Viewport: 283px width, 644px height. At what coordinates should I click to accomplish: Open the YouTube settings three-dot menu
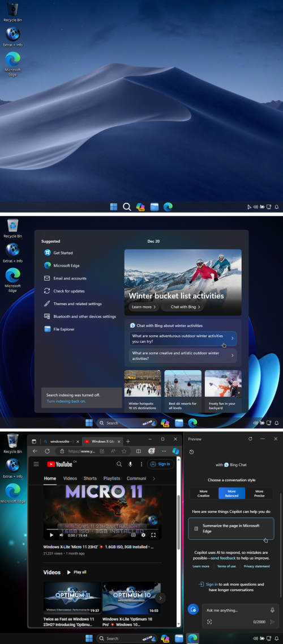click(x=141, y=464)
